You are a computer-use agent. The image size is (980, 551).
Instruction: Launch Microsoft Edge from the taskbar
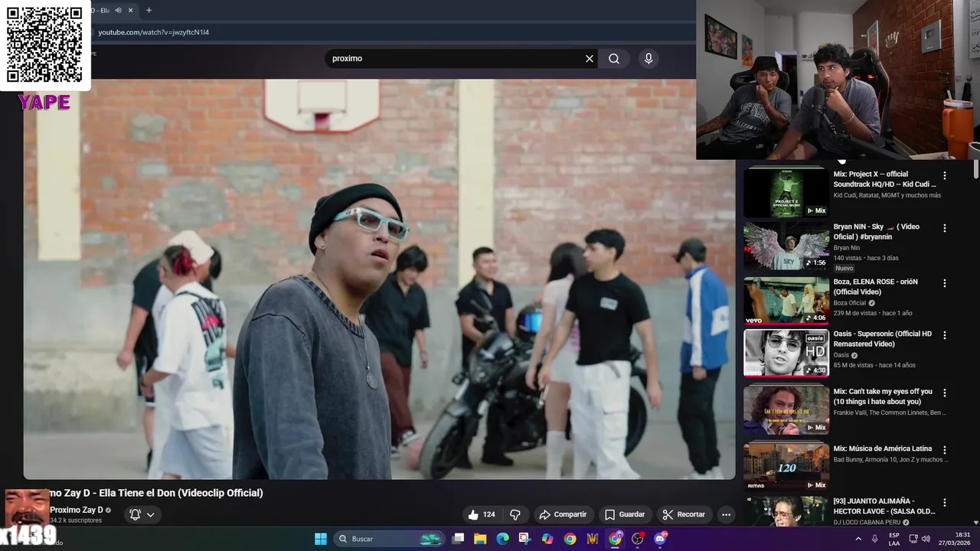(x=502, y=539)
